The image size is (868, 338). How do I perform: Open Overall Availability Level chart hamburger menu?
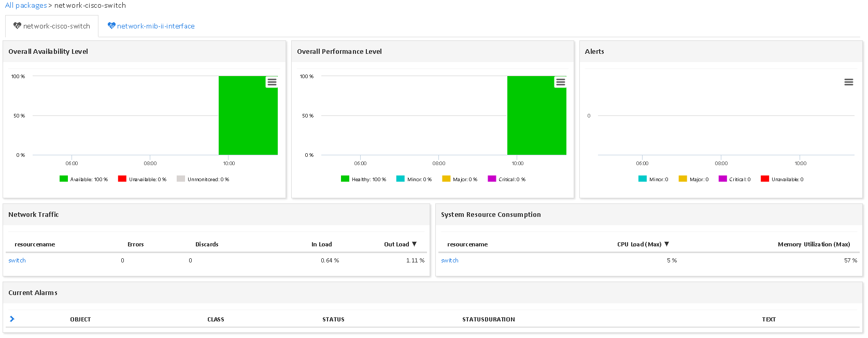click(x=272, y=82)
